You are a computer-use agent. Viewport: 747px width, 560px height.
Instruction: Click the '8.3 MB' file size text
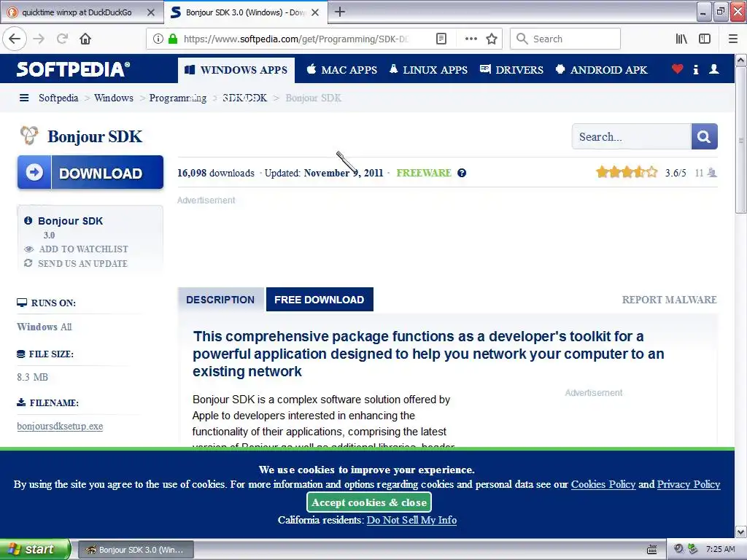(32, 377)
